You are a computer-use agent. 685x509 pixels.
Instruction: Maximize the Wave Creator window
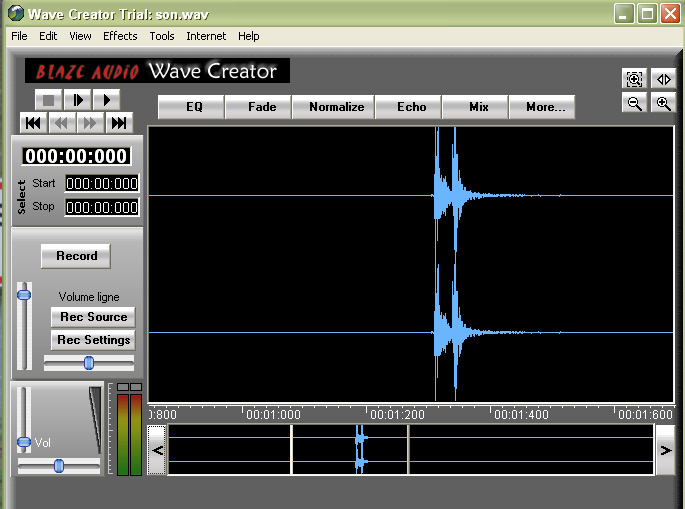pos(647,14)
